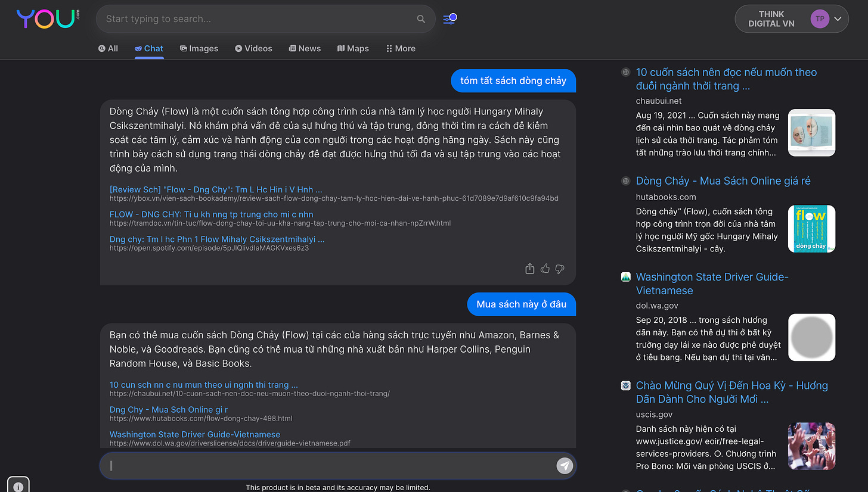Click 'chaubui.net' domain label in sidebar
Viewport: 868px width, 492px height.
point(659,101)
